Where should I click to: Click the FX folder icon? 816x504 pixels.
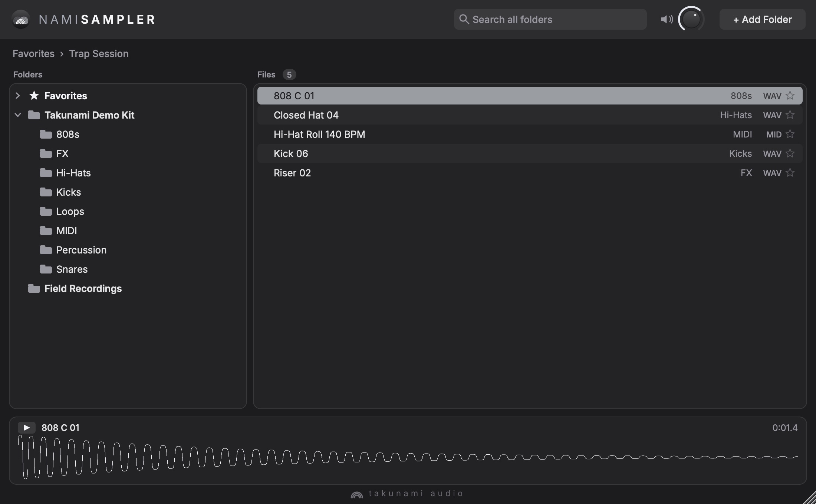point(46,153)
